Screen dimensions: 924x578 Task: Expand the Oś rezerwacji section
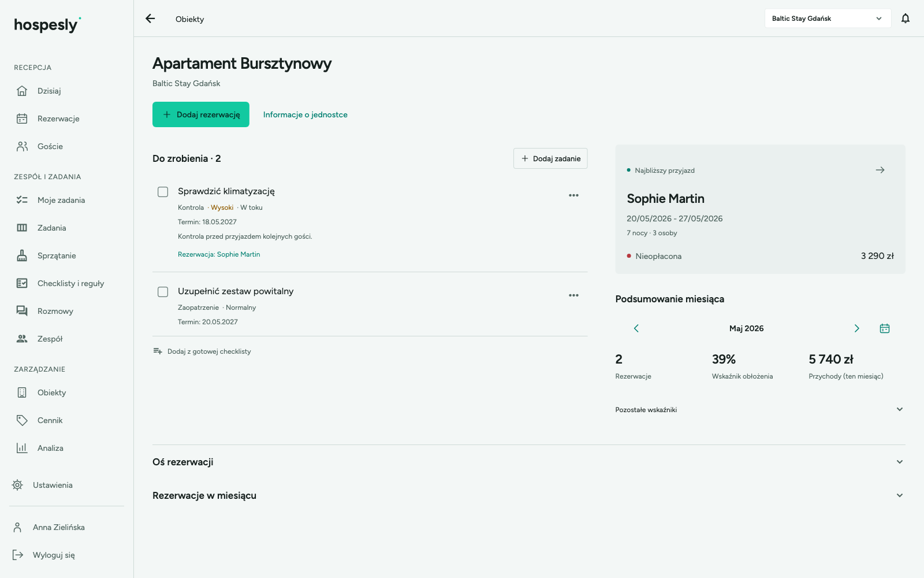pyautogui.click(x=528, y=462)
